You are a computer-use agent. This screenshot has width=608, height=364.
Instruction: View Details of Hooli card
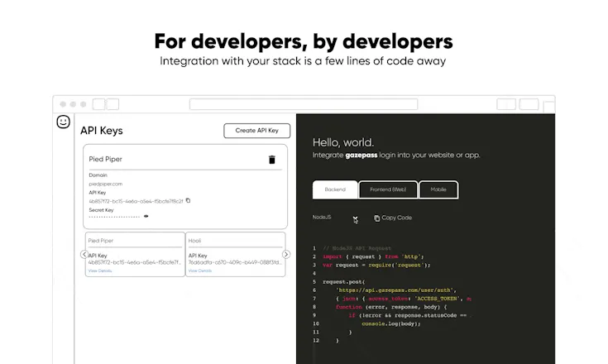pos(200,271)
